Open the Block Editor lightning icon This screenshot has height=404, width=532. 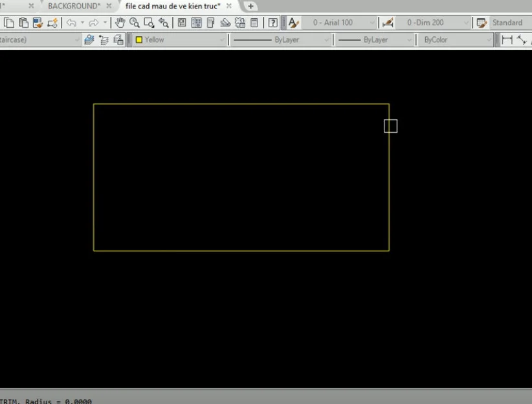click(52, 23)
